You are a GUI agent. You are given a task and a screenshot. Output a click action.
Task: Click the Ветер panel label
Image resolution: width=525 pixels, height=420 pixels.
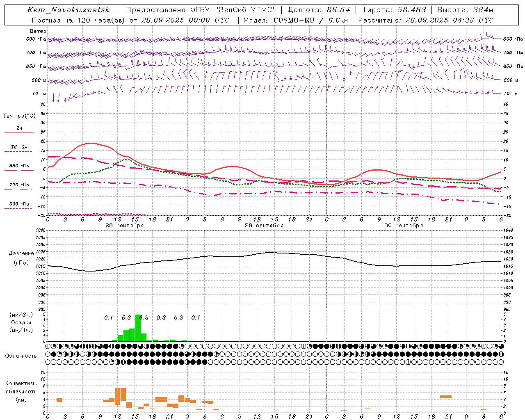(38, 31)
